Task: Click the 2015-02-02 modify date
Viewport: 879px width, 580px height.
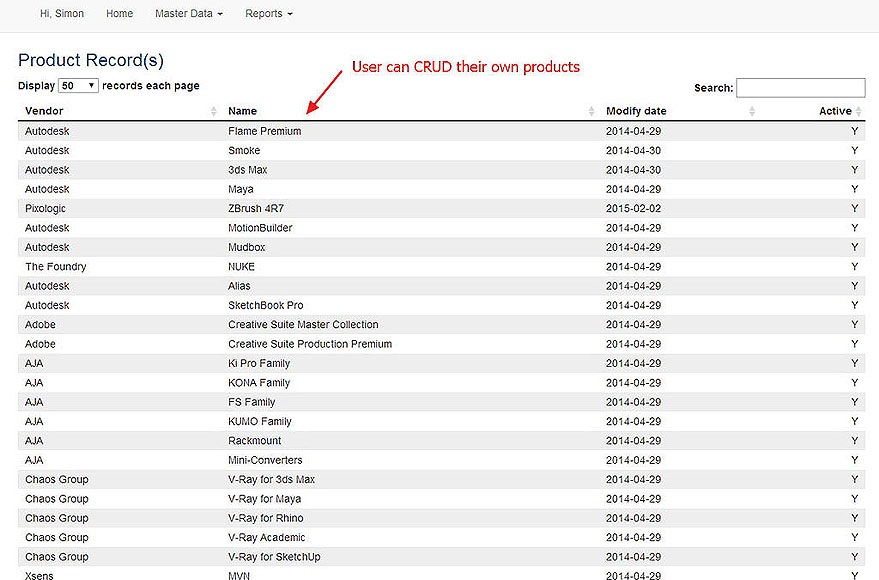Action: (x=633, y=208)
